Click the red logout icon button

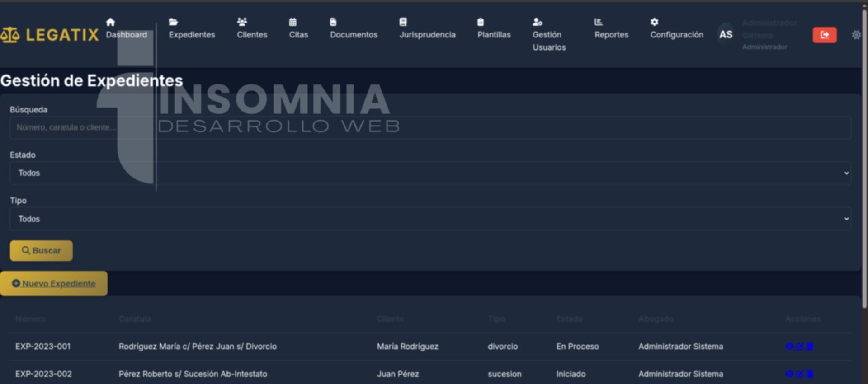click(x=824, y=35)
